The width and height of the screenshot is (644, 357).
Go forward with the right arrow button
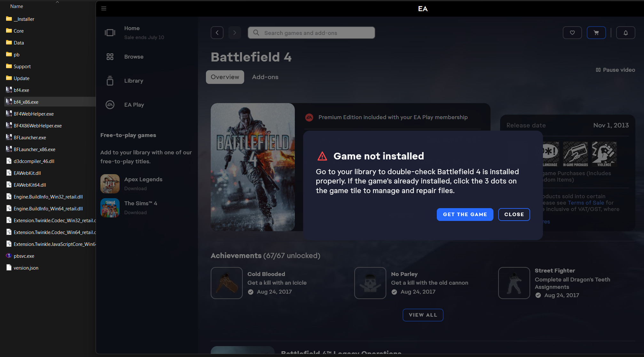[x=235, y=33]
